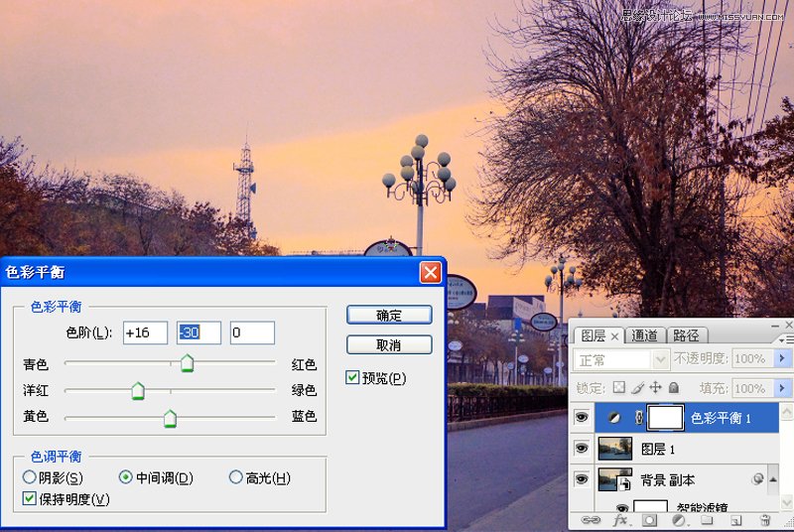794x532 pixels.
Task: Select the 中间调(D) radio button
Action: (126, 476)
